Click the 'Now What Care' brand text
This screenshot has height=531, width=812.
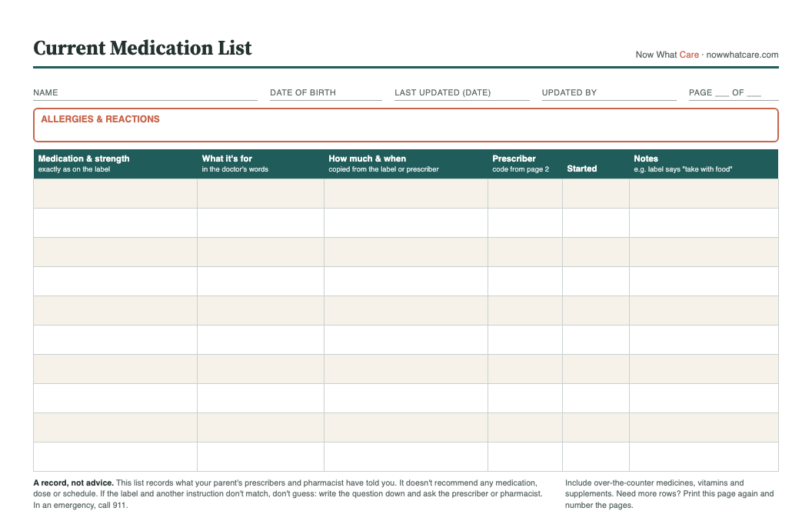click(667, 55)
